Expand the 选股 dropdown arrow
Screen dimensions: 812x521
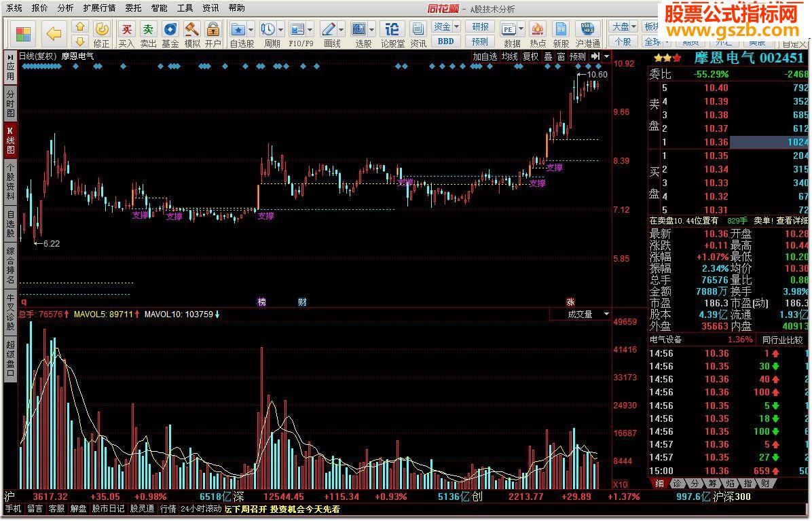371,29
